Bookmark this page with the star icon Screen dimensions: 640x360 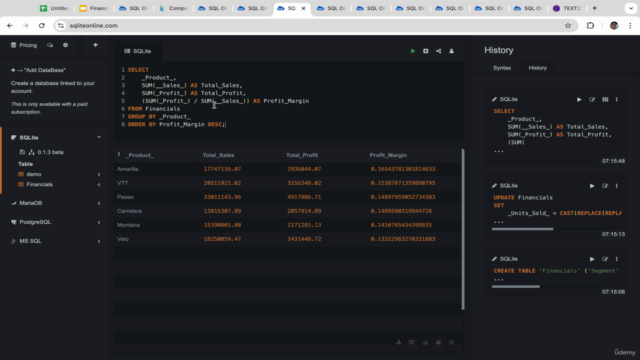(x=568, y=26)
